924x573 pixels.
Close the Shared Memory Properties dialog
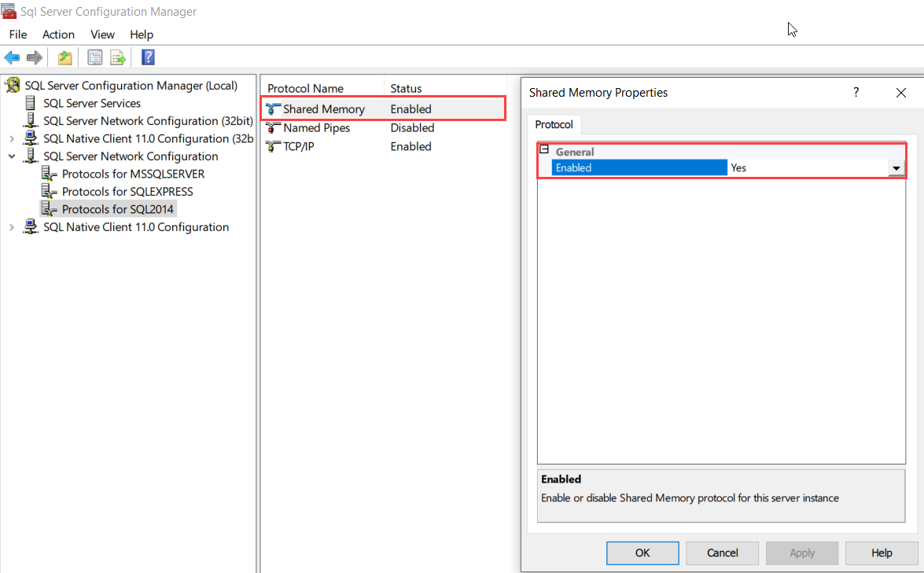click(901, 93)
